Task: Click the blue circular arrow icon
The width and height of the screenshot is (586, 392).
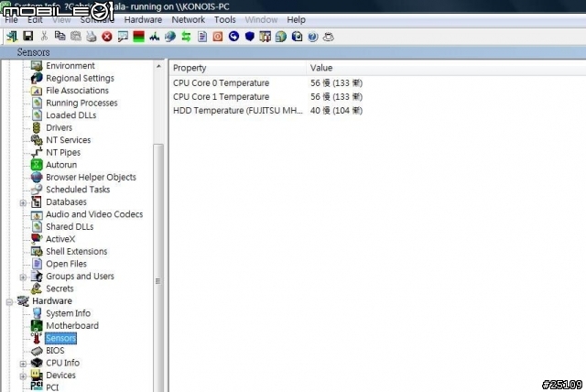Action: click(x=234, y=37)
